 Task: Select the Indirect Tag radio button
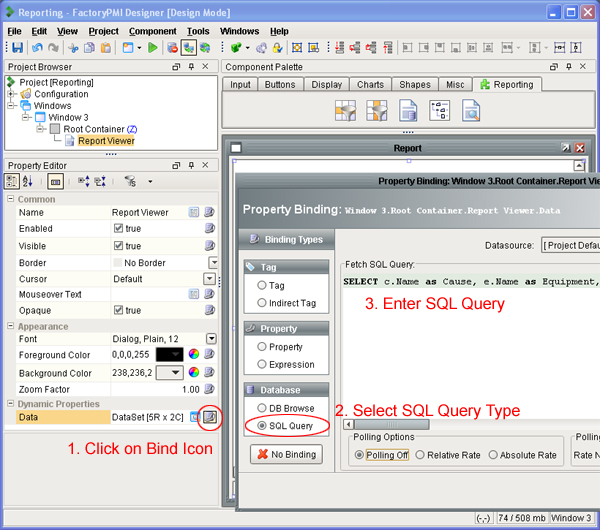coord(262,303)
